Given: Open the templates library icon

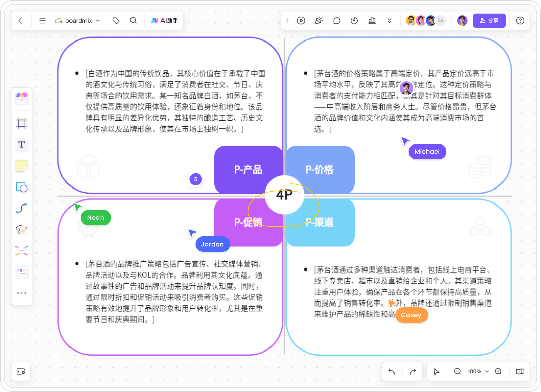Looking at the screenshot, I should 21,98.
